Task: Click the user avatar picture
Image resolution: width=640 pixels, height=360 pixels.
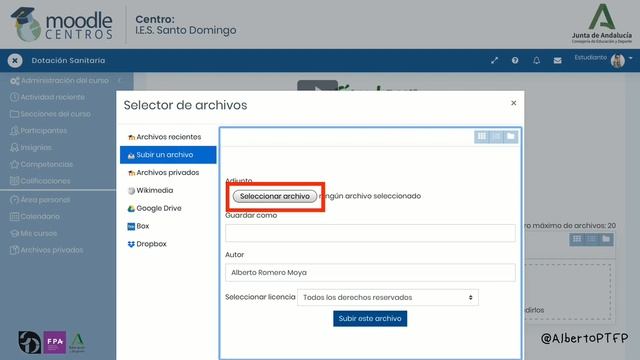Action: [x=618, y=61]
